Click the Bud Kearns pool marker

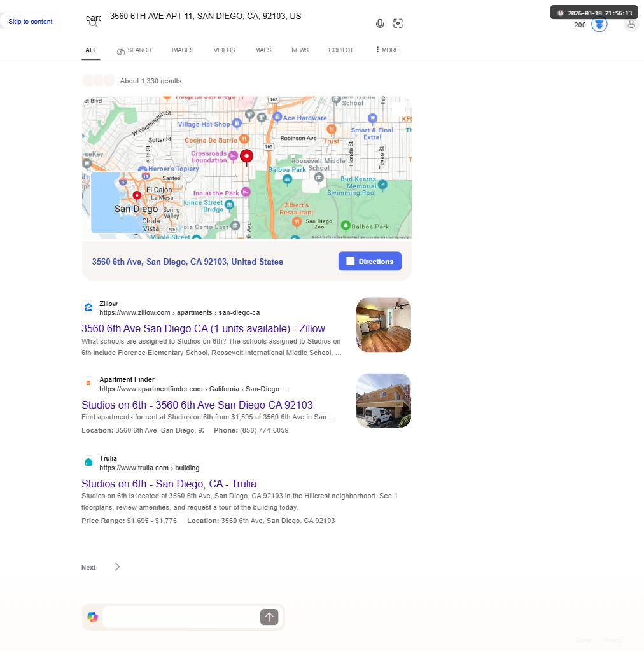pyautogui.click(x=382, y=185)
